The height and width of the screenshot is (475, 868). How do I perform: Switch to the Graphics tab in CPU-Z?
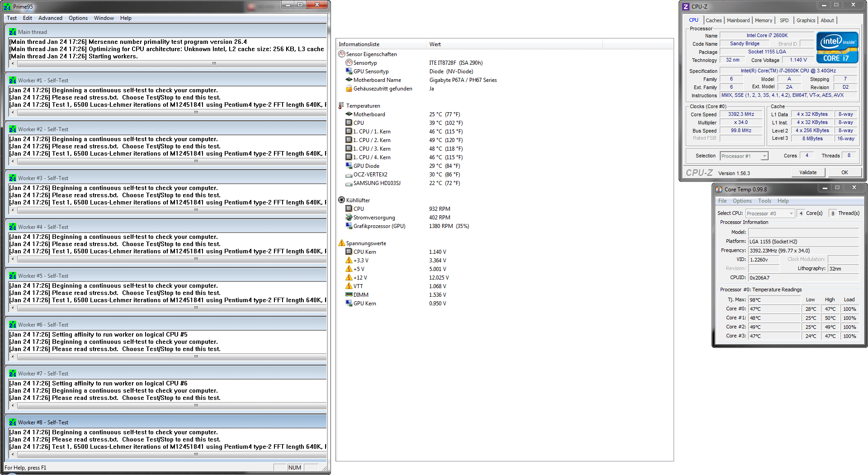(806, 20)
